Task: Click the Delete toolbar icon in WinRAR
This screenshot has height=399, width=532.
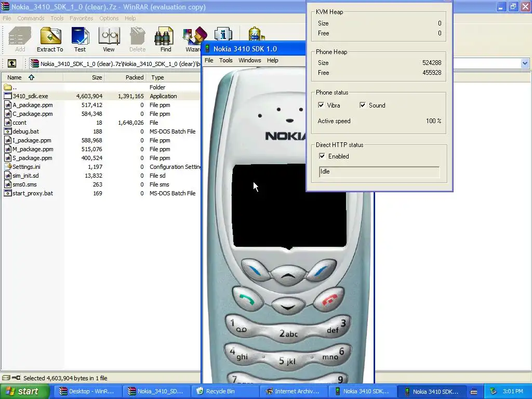Action: click(137, 39)
